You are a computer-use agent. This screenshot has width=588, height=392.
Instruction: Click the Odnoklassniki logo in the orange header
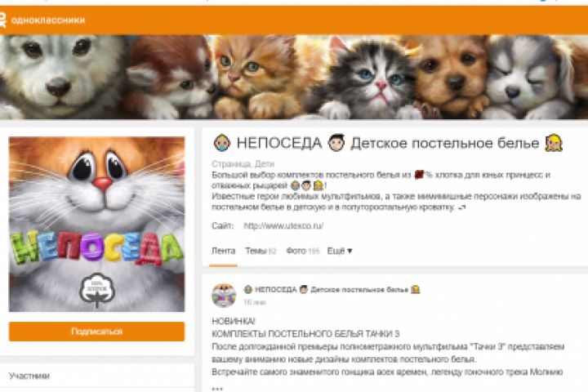click(x=42, y=20)
